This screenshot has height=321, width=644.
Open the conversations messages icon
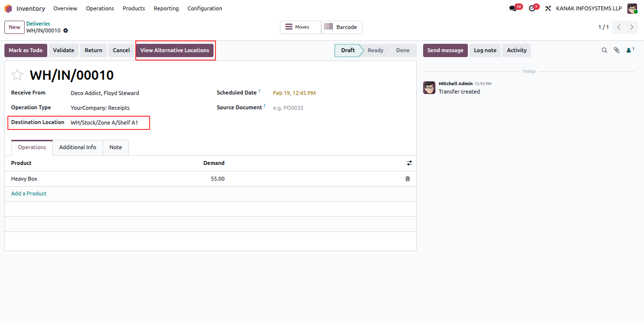tap(513, 8)
